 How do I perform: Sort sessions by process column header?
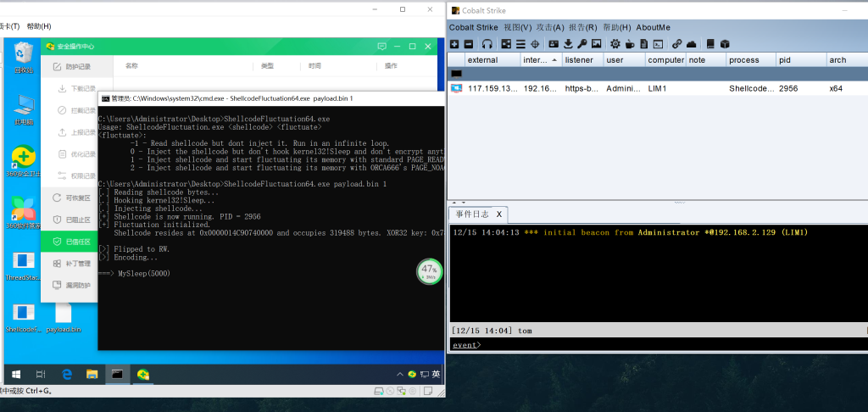pyautogui.click(x=751, y=60)
